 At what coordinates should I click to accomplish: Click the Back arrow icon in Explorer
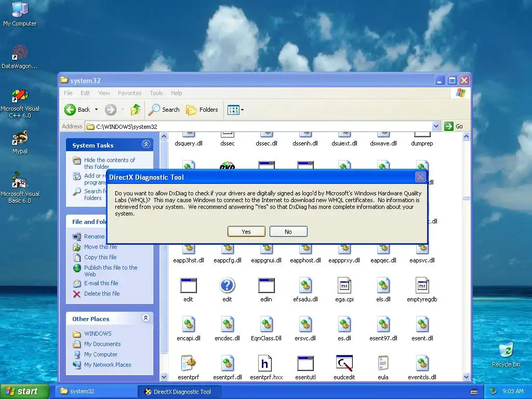pos(70,110)
